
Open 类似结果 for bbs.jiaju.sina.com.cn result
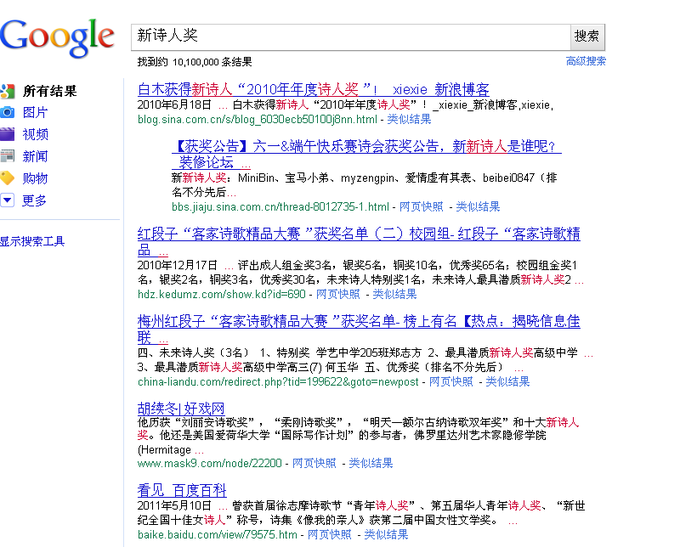pos(478,207)
